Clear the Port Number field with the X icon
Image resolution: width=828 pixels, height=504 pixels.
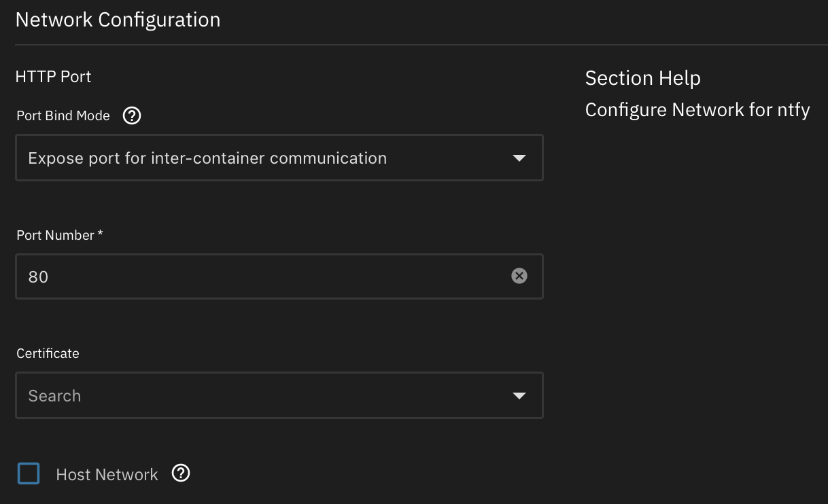[x=519, y=276]
